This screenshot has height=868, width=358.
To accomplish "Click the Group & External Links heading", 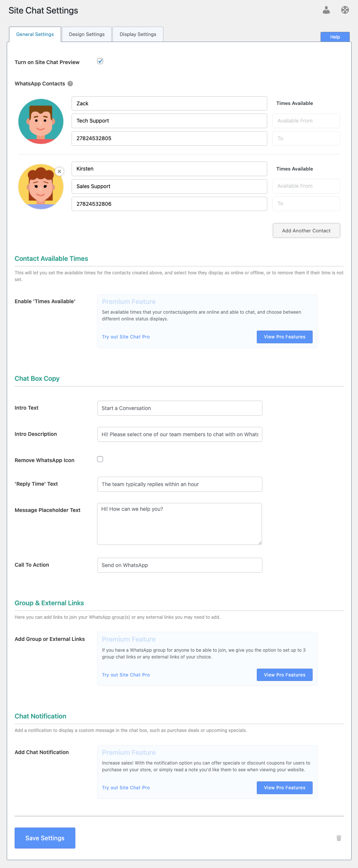I will coord(49,603).
